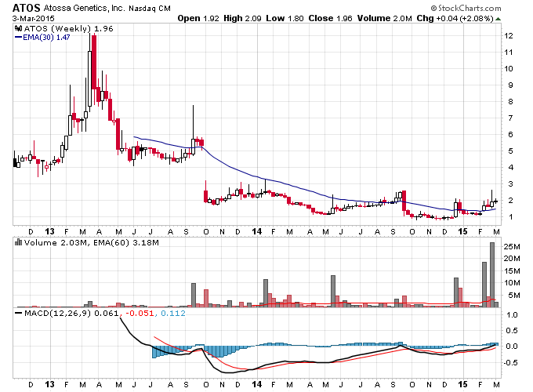
Task: Click the Volume 2.0M header value
Action: click(x=384, y=18)
